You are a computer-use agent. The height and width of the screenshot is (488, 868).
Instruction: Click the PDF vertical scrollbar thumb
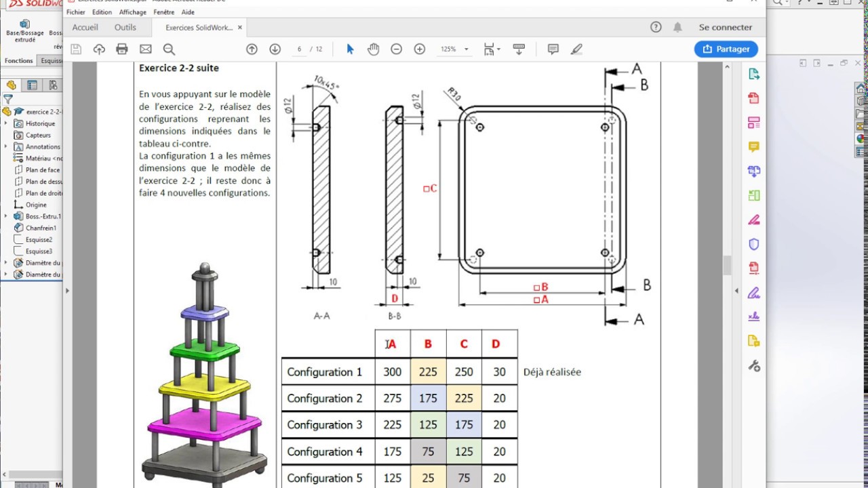[x=727, y=265]
